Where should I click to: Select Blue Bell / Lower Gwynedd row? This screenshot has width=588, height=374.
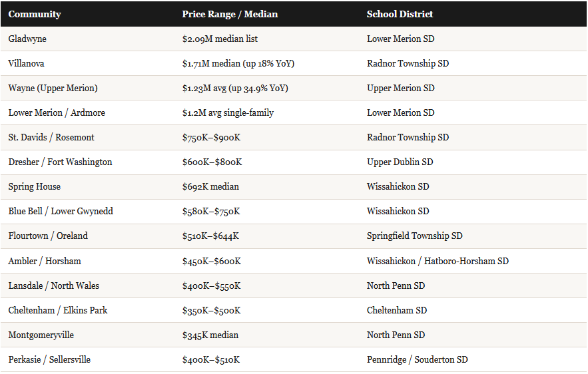coord(294,212)
